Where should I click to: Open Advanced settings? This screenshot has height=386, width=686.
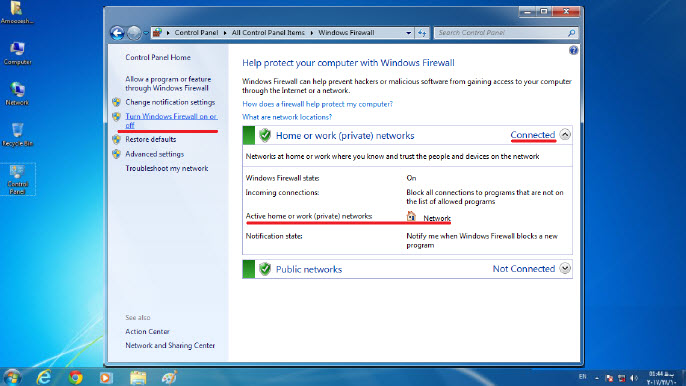[x=154, y=154]
